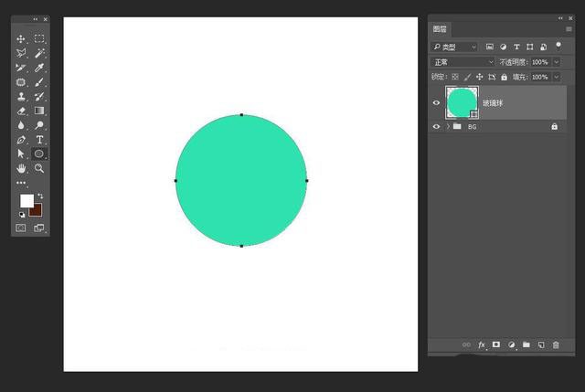Select the Magic Wand tool

(x=39, y=53)
